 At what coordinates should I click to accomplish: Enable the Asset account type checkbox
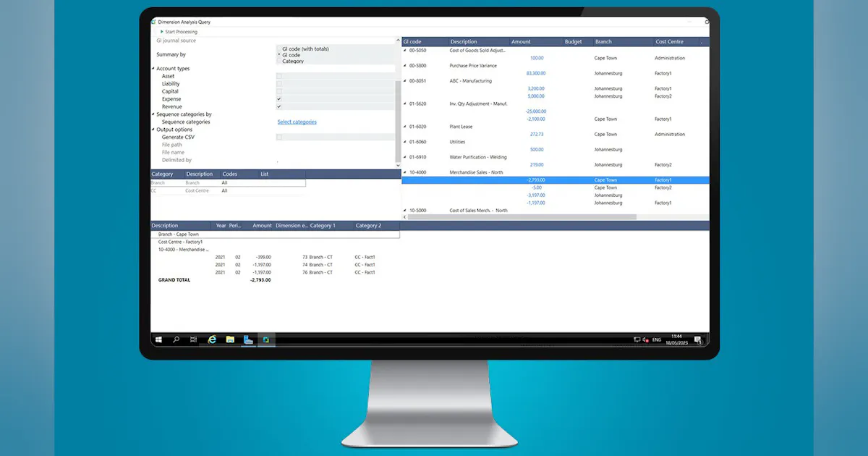coord(278,76)
